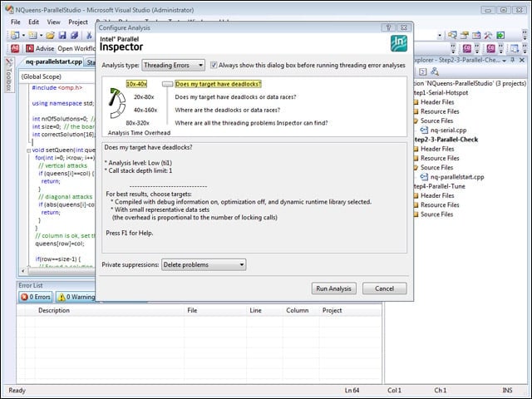Click the Properties Window toolbar icon
This screenshot has height=399, width=532.
pos(464,35)
